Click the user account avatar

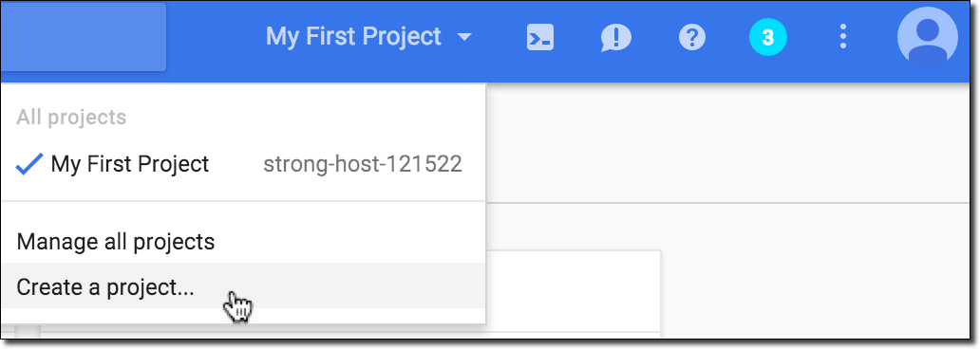[x=928, y=37]
